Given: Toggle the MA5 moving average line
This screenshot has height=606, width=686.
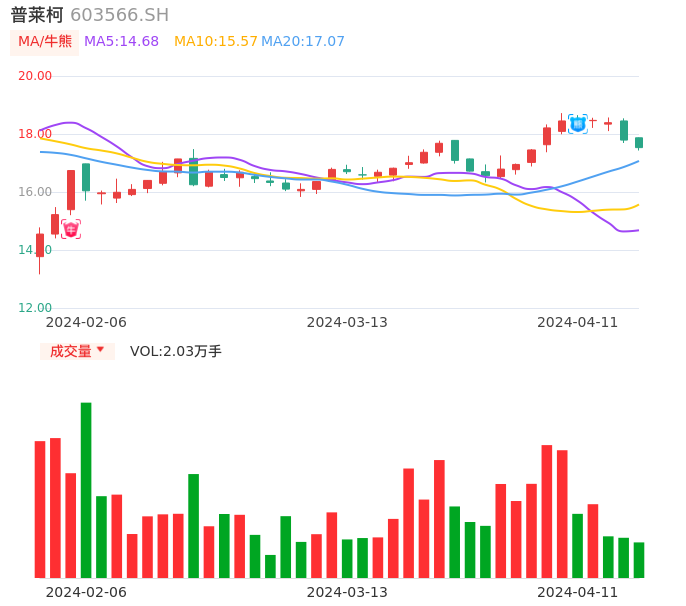Looking at the screenshot, I should [x=121, y=42].
